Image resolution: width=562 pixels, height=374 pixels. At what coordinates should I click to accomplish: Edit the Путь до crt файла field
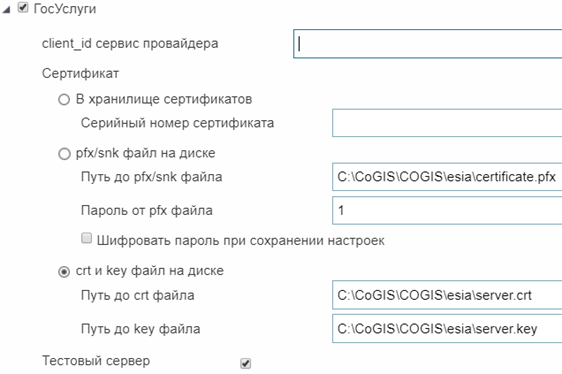coord(447,295)
